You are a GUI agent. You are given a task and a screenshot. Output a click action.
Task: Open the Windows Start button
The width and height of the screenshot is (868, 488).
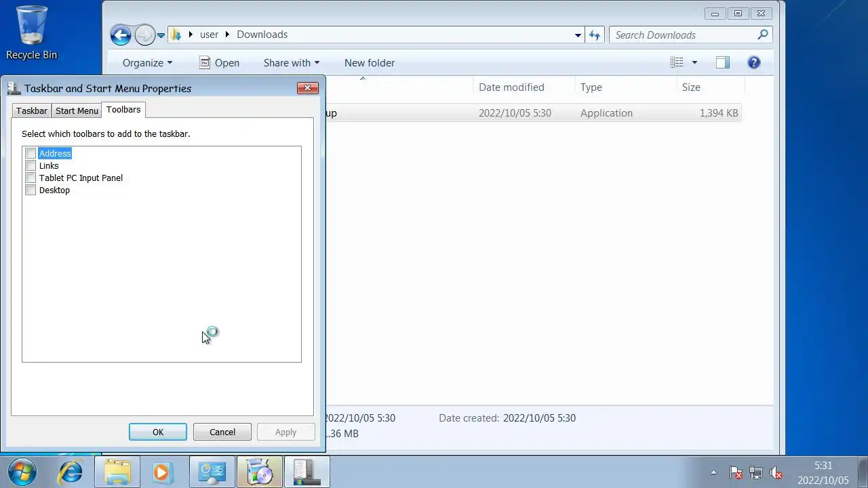point(22,472)
